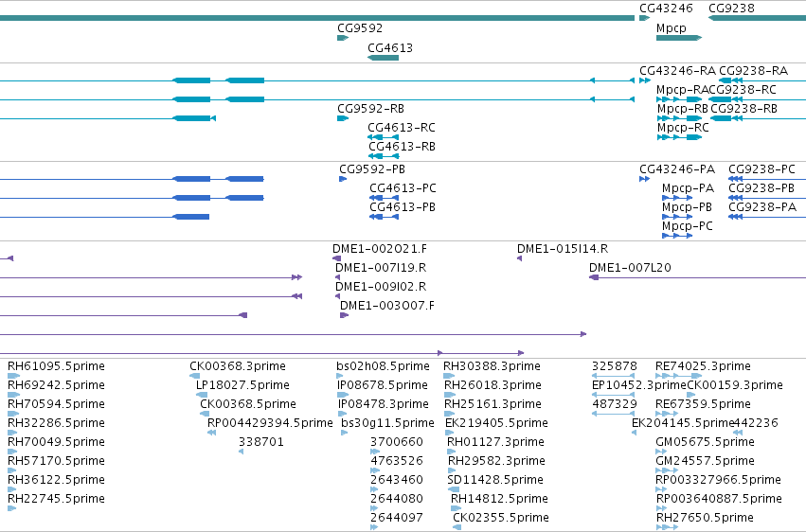Screen dimensions: 806x532
Task: Select clone end DME1-009I02.R
Action: pyautogui.click(x=337, y=297)
